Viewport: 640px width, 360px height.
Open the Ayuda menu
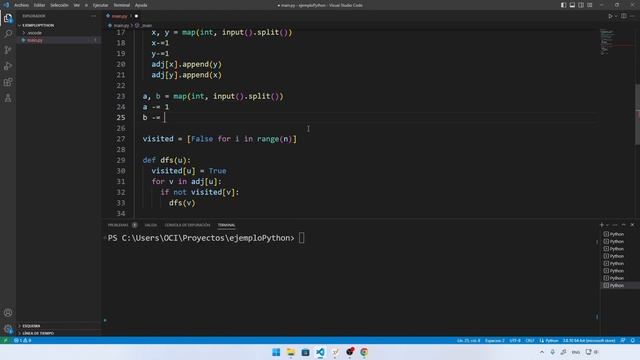141,5
